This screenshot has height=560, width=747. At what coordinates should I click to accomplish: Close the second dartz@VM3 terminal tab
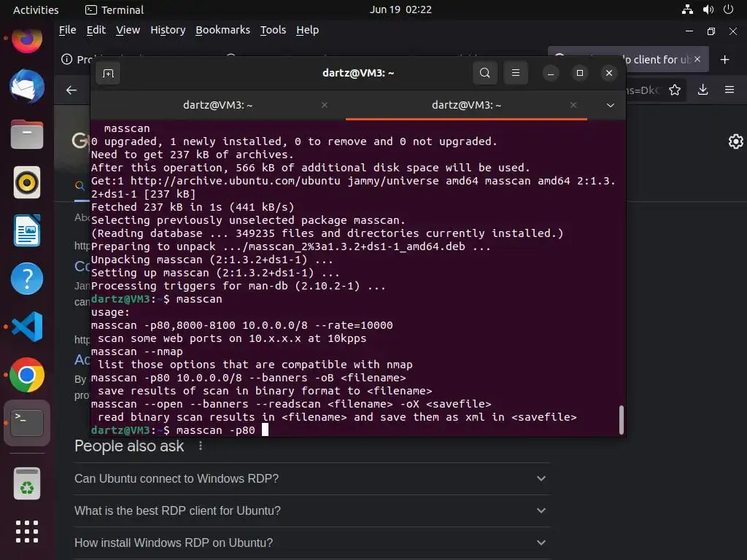(573, 105)
